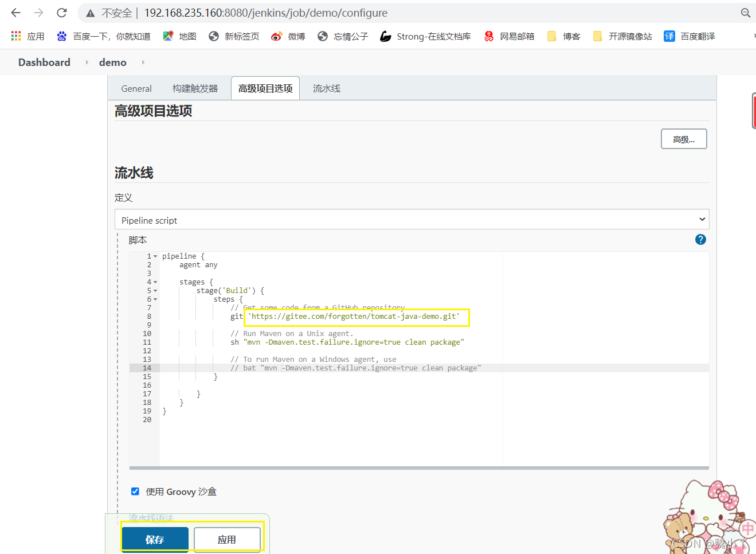Open Strong-在线文档库 bookmark
The width and height of the screenshot is (756, 554).
(x=425, y=36)
